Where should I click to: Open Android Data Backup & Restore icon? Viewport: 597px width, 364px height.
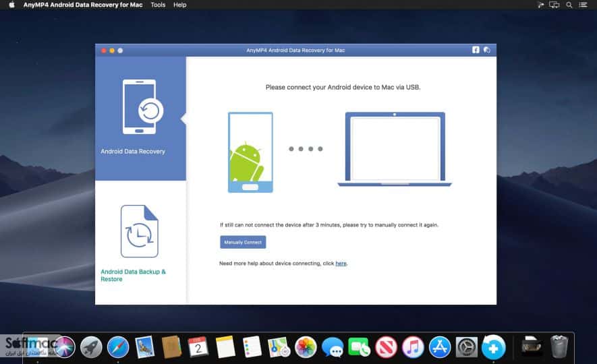click(140, 231)
